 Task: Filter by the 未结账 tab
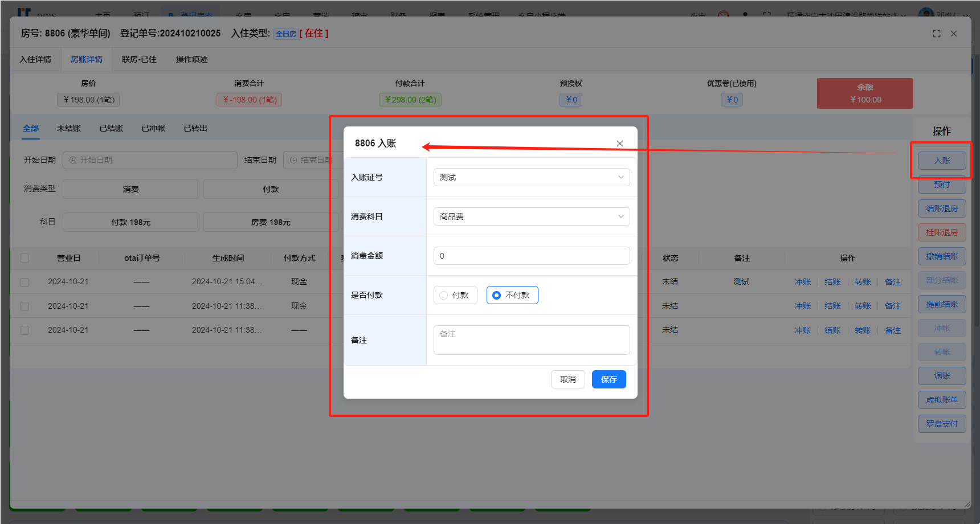point(69,128)
